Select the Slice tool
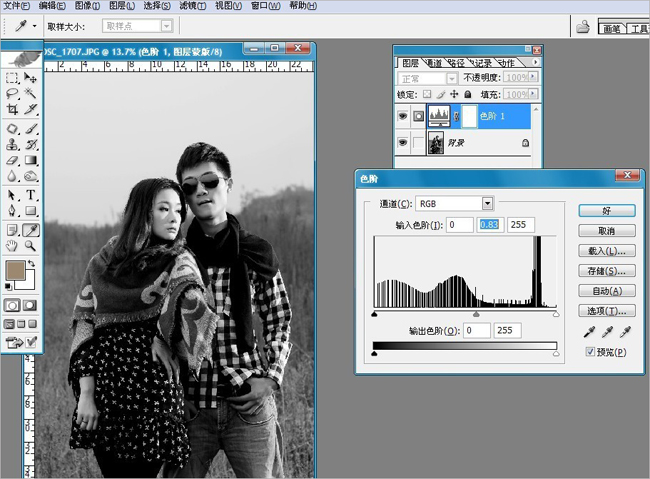 coord(30,109)
